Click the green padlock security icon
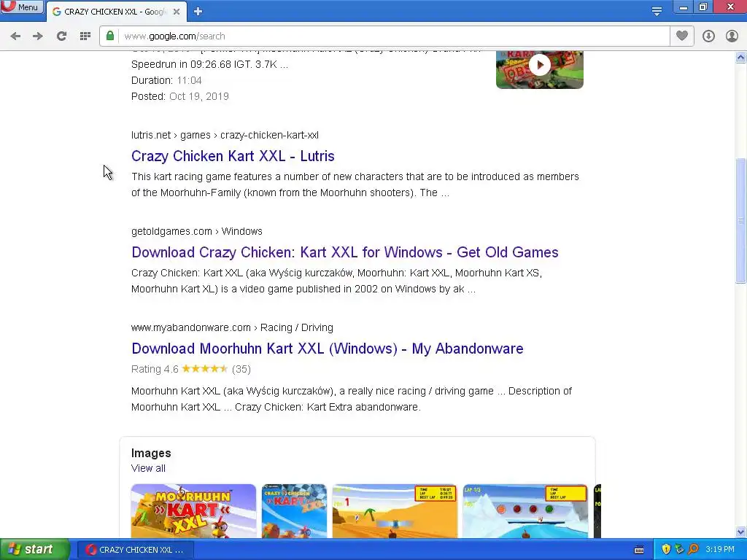 [110, 36]
